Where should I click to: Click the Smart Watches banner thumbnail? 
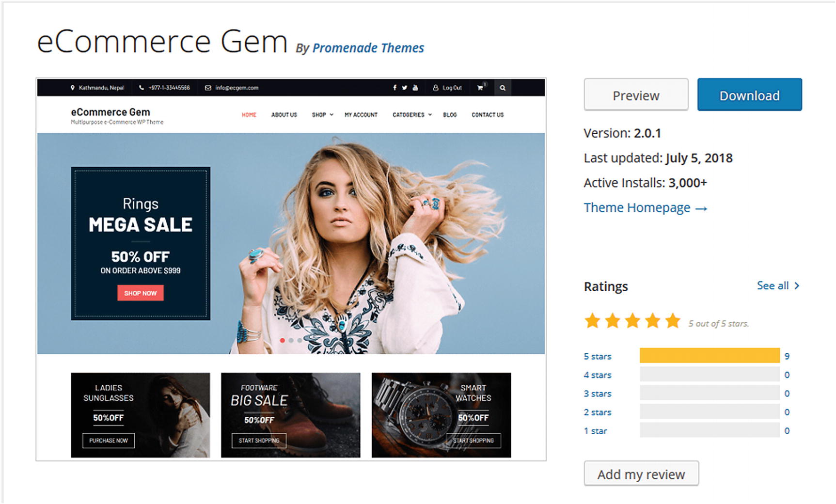441,415
